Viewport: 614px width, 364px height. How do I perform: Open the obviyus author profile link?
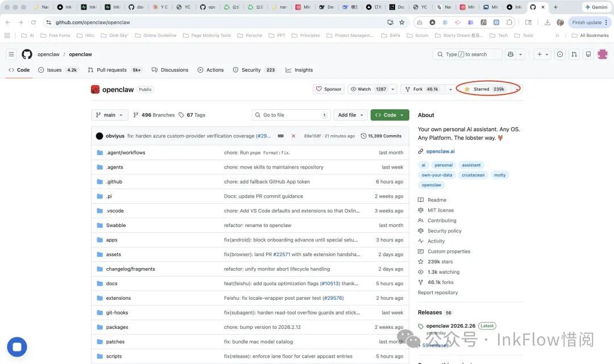pos(115,136)
